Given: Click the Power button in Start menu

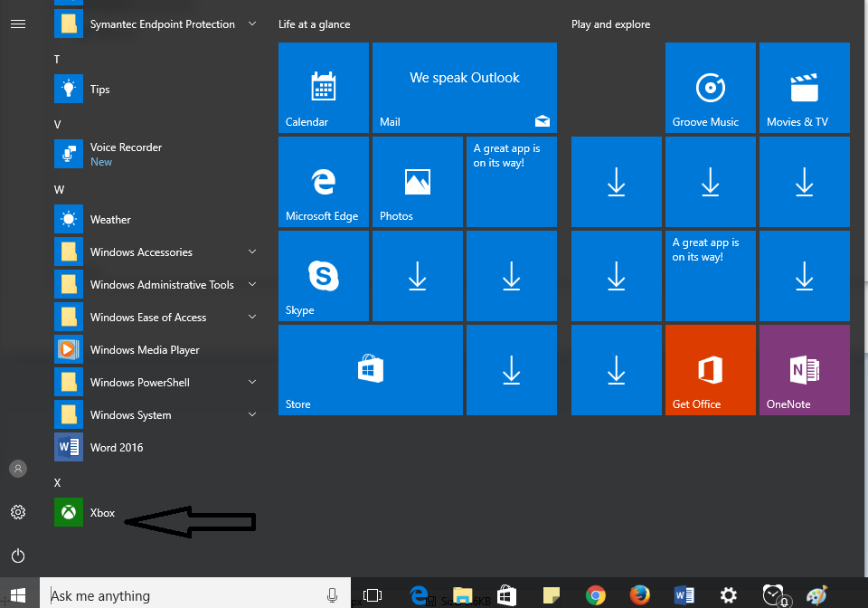Looking at the screenshot, I should click(18, 556).
